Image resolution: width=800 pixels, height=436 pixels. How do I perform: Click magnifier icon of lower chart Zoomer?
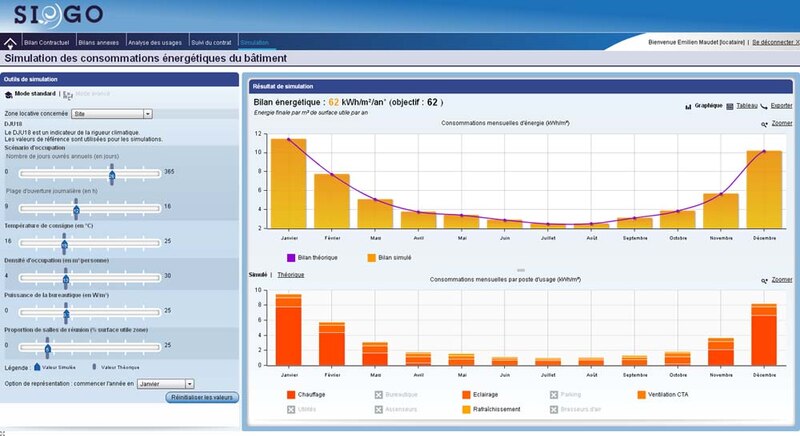click(x=764, y=280)
